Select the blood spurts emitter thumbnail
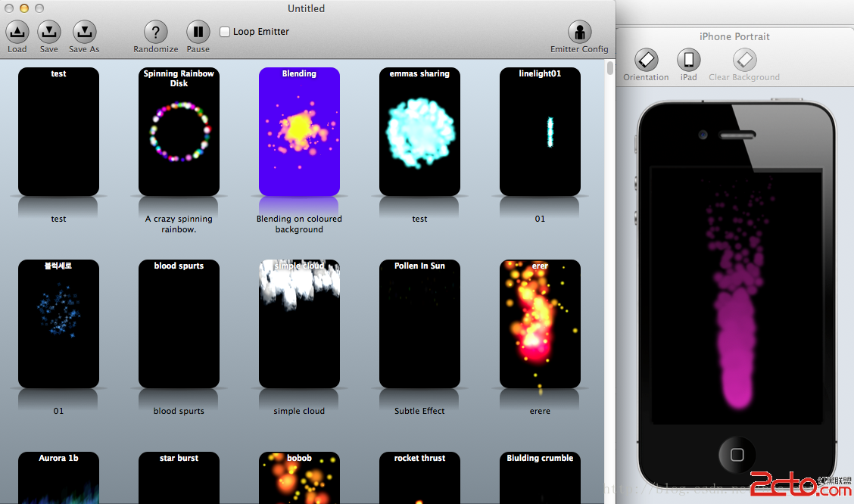The width and height of the screenshot is (854, 504). coord(179,324)
